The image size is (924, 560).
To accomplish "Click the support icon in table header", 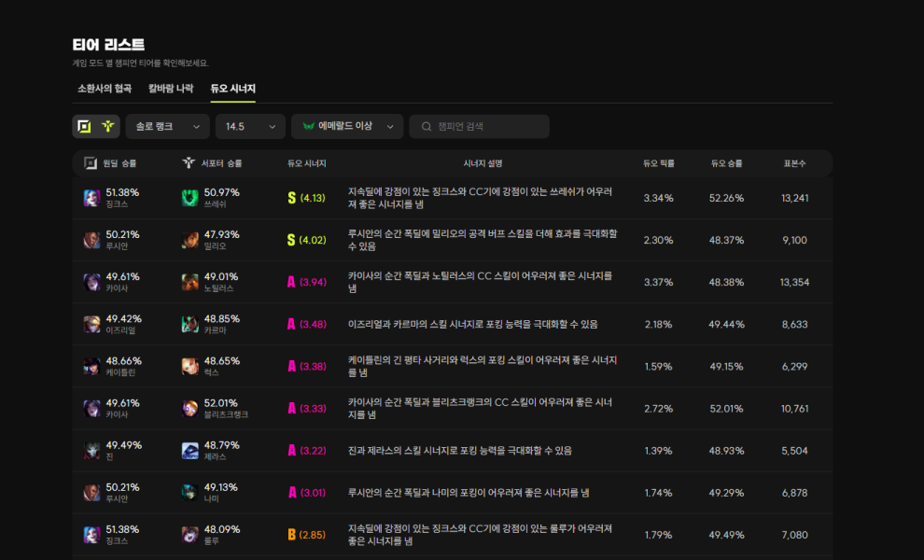I will (189, 163).
